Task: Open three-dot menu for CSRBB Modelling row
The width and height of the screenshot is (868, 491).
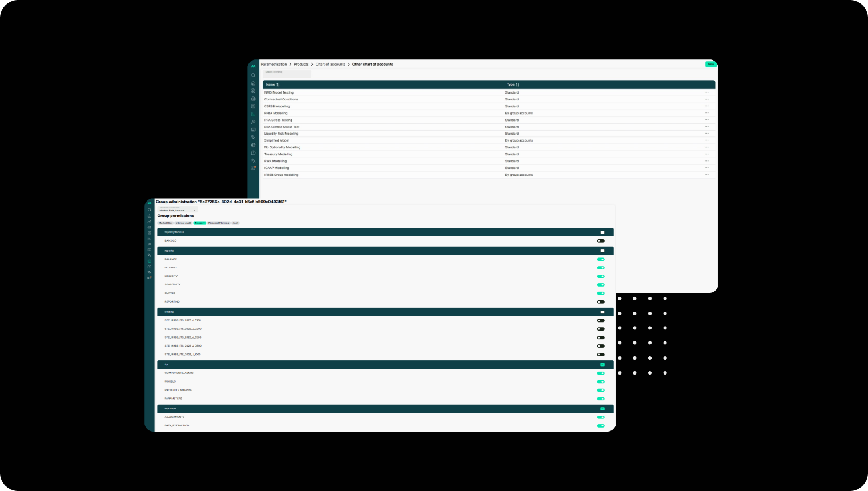Action: (x=707, y=106)
